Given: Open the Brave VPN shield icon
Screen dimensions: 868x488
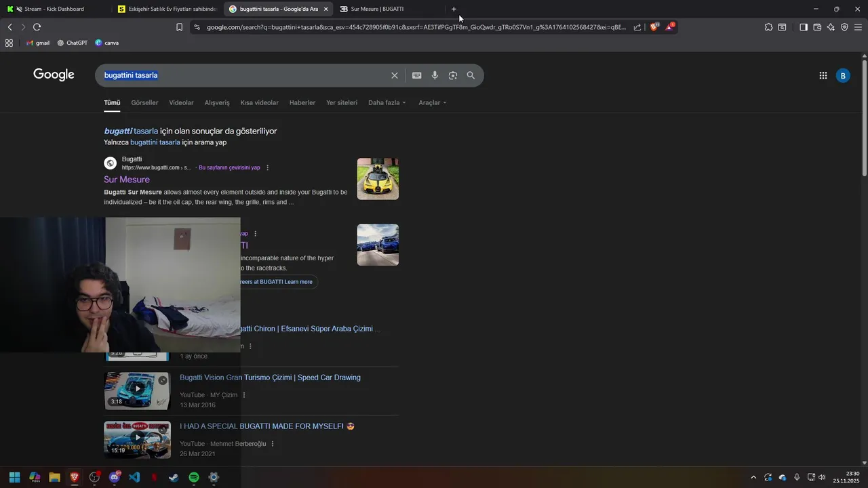Looking at the screenshot, I should coord(844,27).
